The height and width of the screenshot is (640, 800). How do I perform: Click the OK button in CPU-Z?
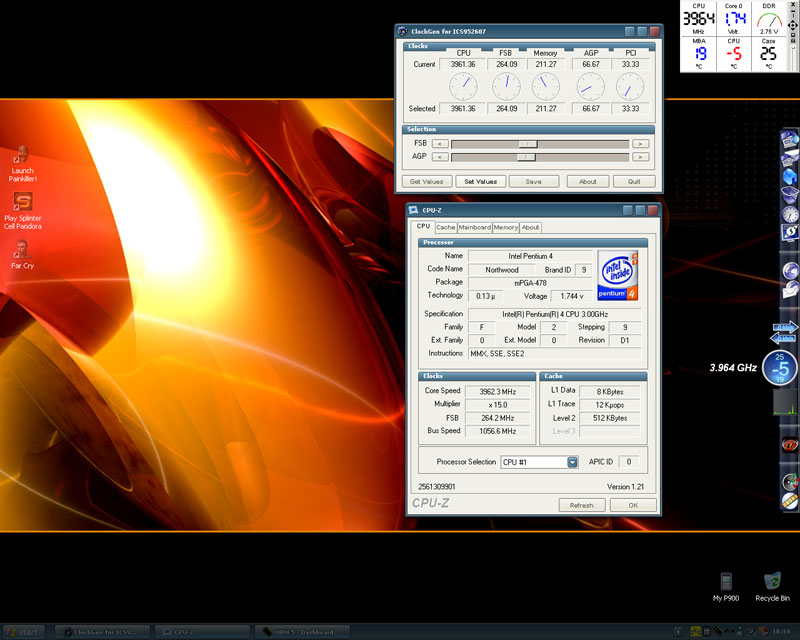pyautogui.click(x=633, y=505)
